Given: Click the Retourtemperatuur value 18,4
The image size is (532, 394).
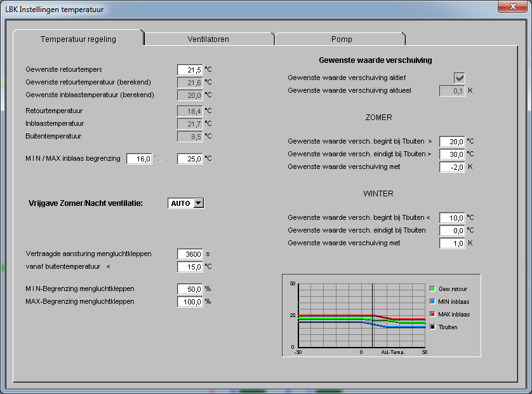Looking at the screenshot, I should 190,111.
